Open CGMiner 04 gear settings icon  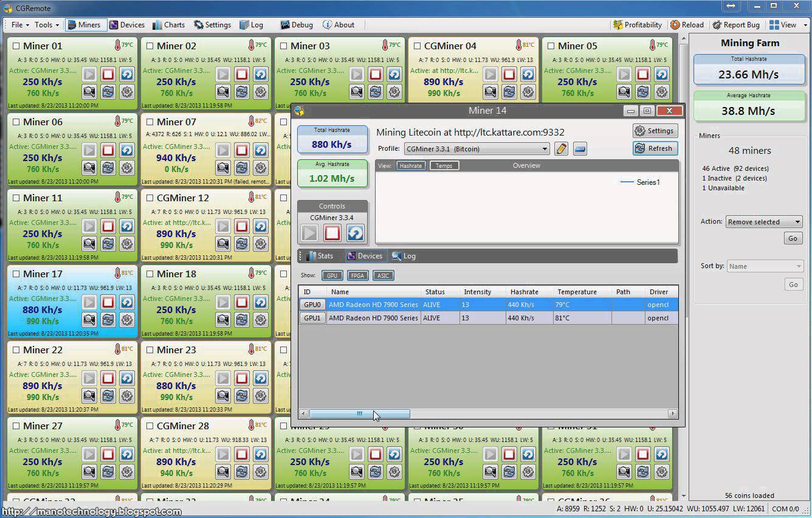[x=528, y=92]
